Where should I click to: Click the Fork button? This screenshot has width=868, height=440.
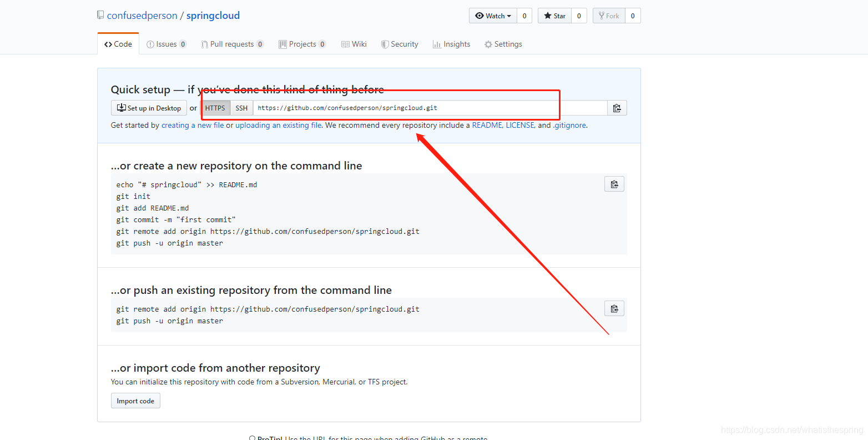coord(609,16)
